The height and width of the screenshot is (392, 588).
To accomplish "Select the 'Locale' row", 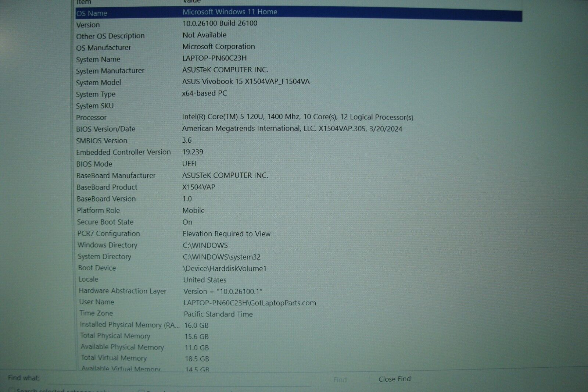I will click(88, 279).
